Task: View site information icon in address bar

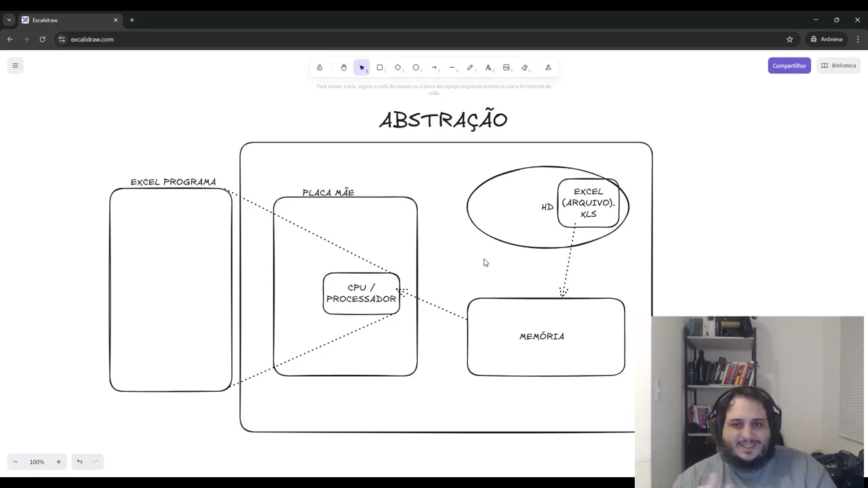Action: pos(62,39)
